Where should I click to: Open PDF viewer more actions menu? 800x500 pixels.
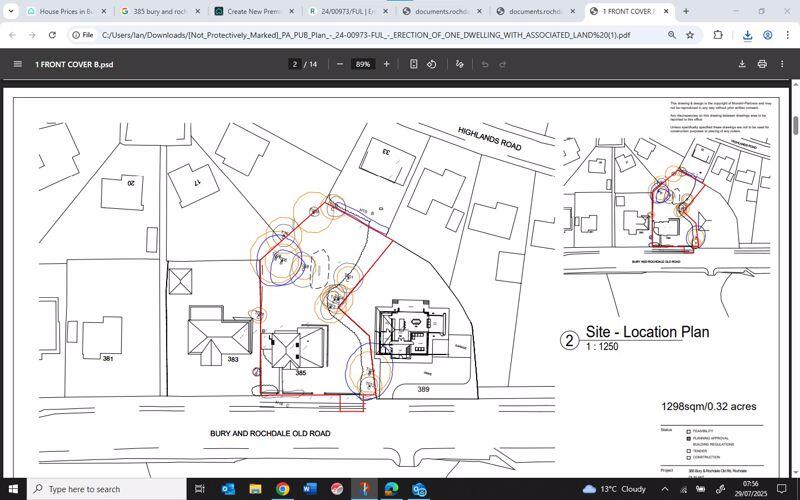tap(782, 64)
